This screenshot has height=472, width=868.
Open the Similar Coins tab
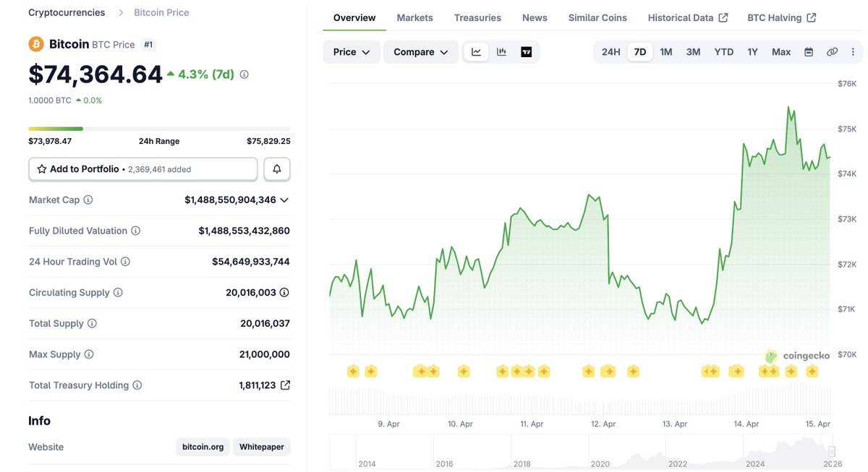click(597, 17)
